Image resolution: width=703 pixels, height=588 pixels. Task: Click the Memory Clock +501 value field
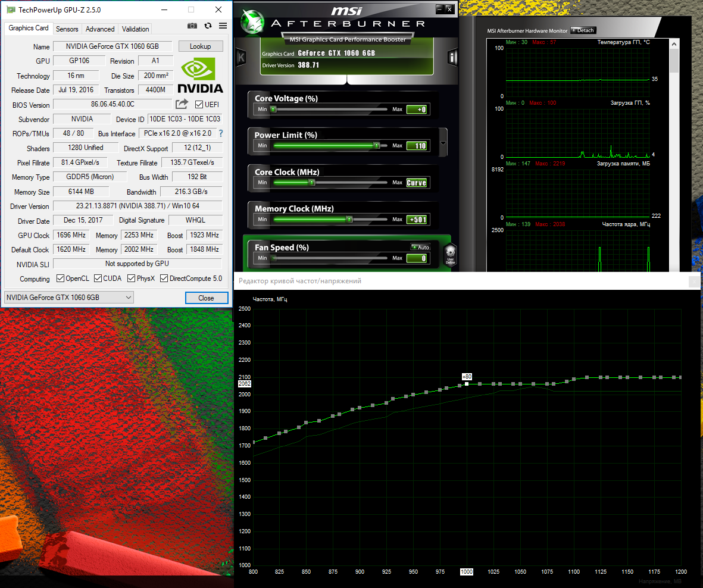tap(417, 220)
